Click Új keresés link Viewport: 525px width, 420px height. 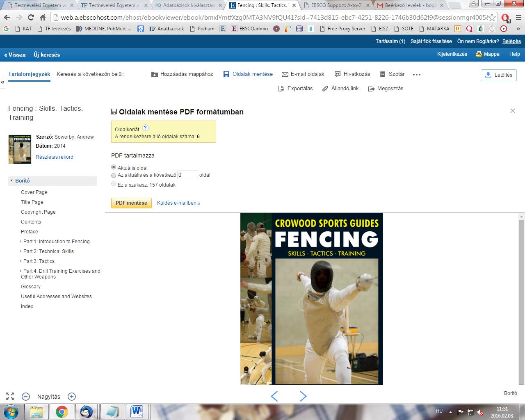tap(47, 55)
